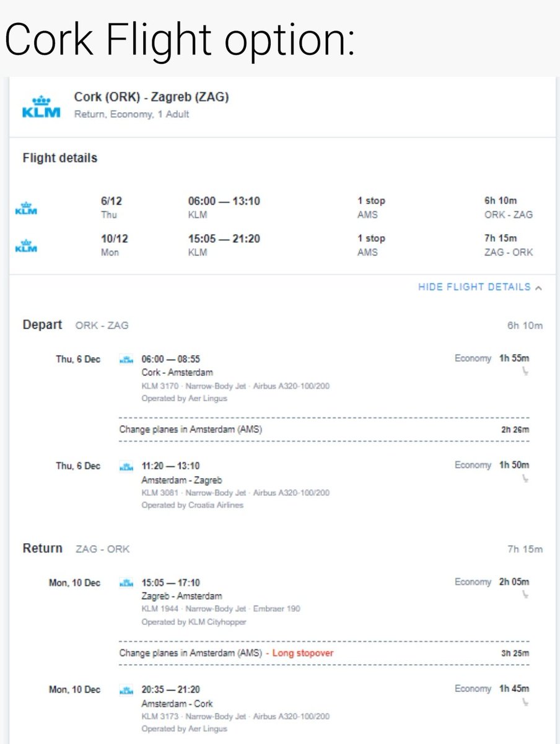The width and height of the screenshot is (560, 744).
Task: Click the 'Amsterdam - Cork' route text
Action: [x=177, y=703]
